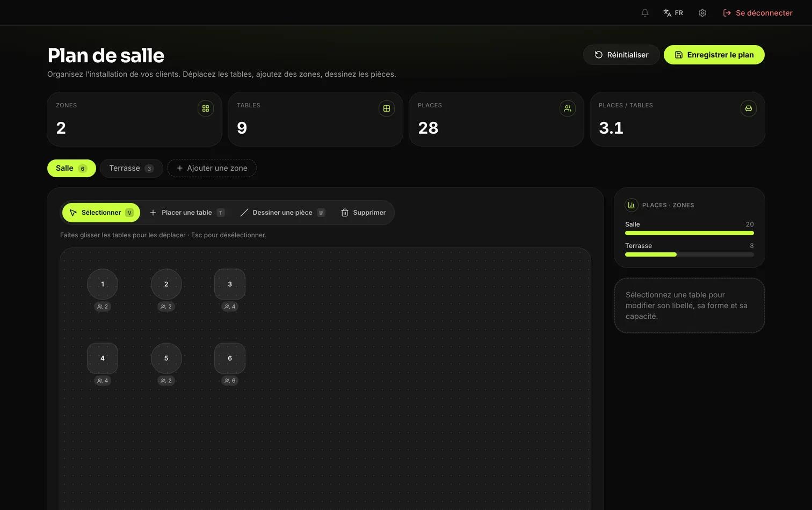Click the Places card people icon

point(568,108)
